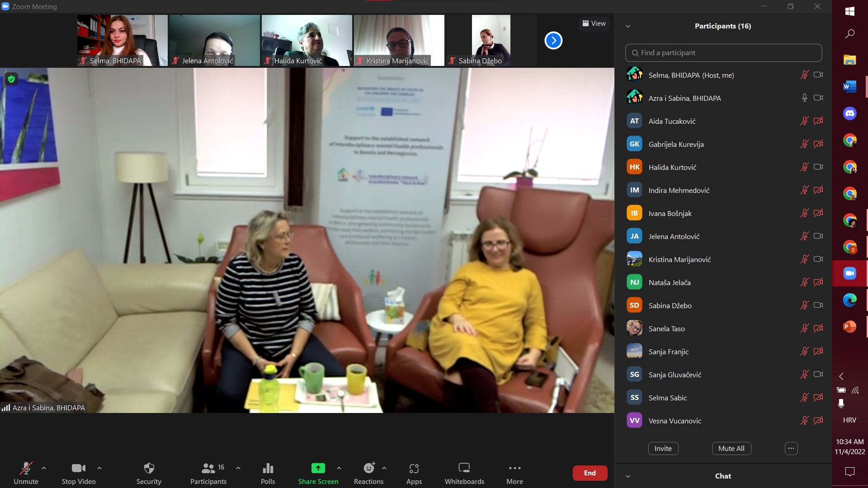Open Share Screen options caret
This screenshot has height=488, width=868.
pyautogui.click(x=339, y=468)
